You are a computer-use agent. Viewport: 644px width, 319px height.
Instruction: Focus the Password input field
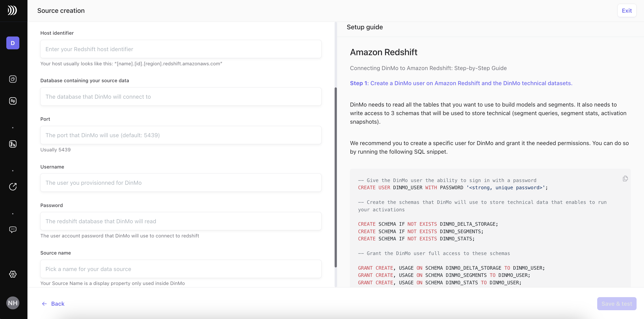pos(181,221)
